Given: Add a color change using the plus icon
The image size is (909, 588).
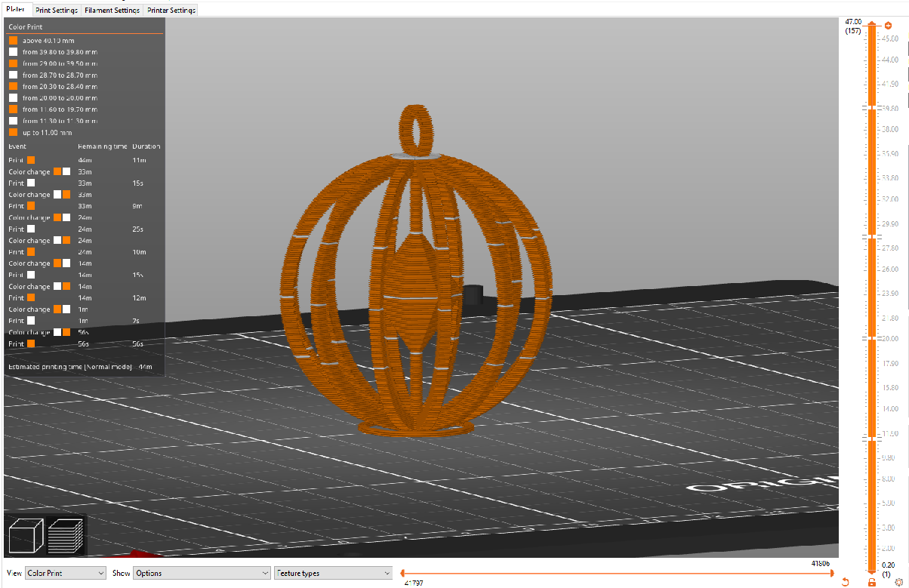Looking at the screenshot, I should (x=888, y=25).
